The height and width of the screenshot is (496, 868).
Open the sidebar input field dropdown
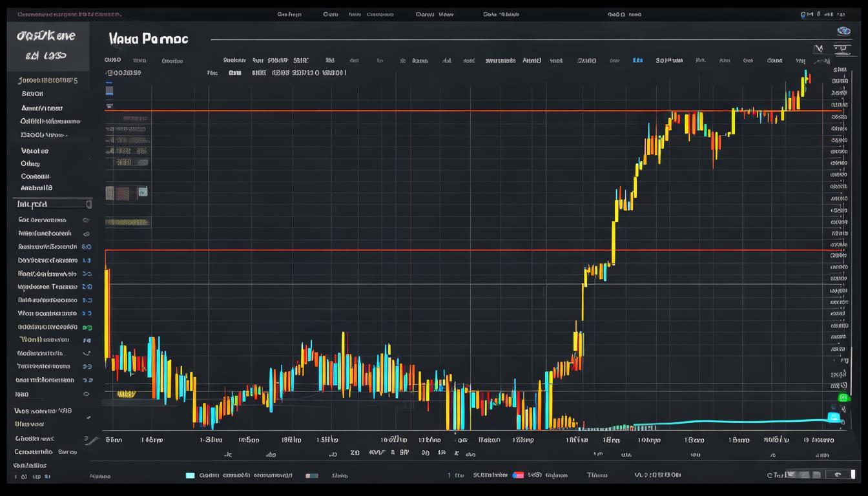click(x=88, y=204)
